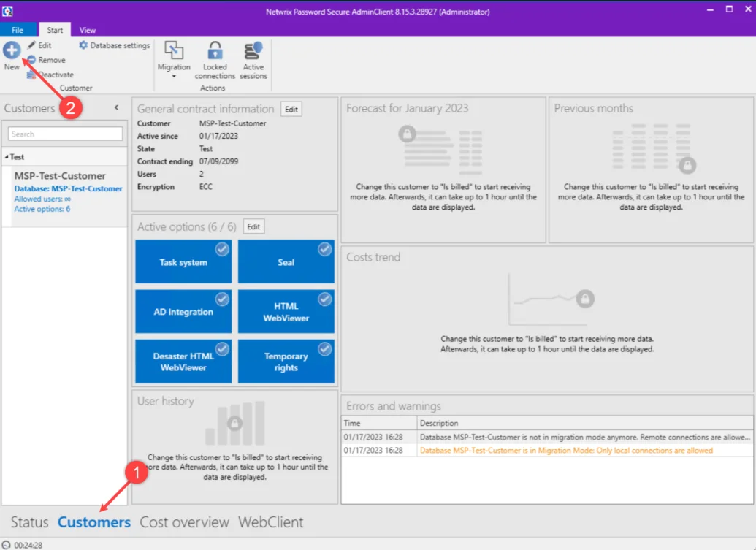Click the Remove customer icon
Viewport: 756px width, 550px height.
coord(31,60)
